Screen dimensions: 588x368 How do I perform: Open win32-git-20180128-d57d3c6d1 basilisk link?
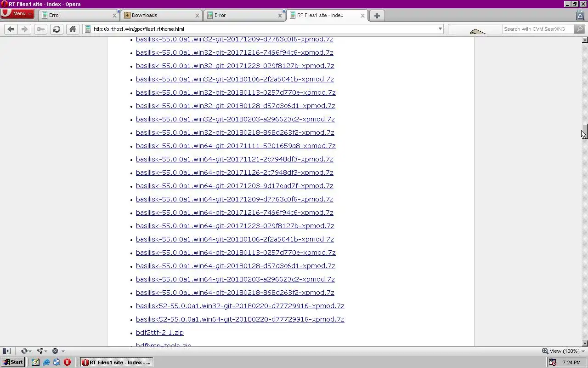(236, 106)
